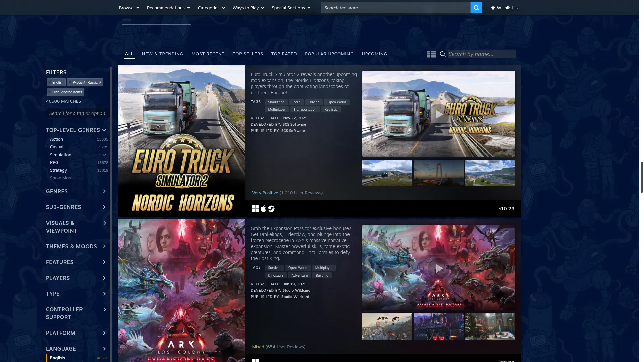Open the Euro Truck Nordic Horizons cover art
Screen dimensions: 644x362
tap(181, 141)
